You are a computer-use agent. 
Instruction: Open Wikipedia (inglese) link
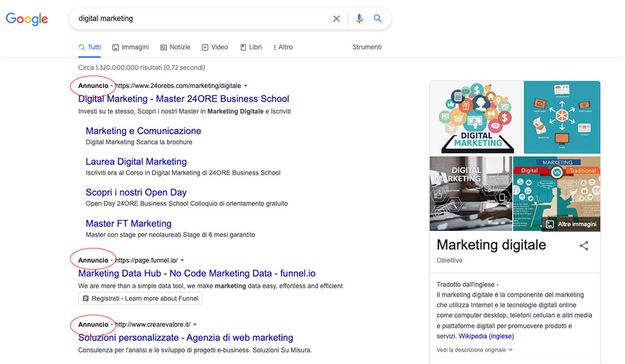coord(486,336)
